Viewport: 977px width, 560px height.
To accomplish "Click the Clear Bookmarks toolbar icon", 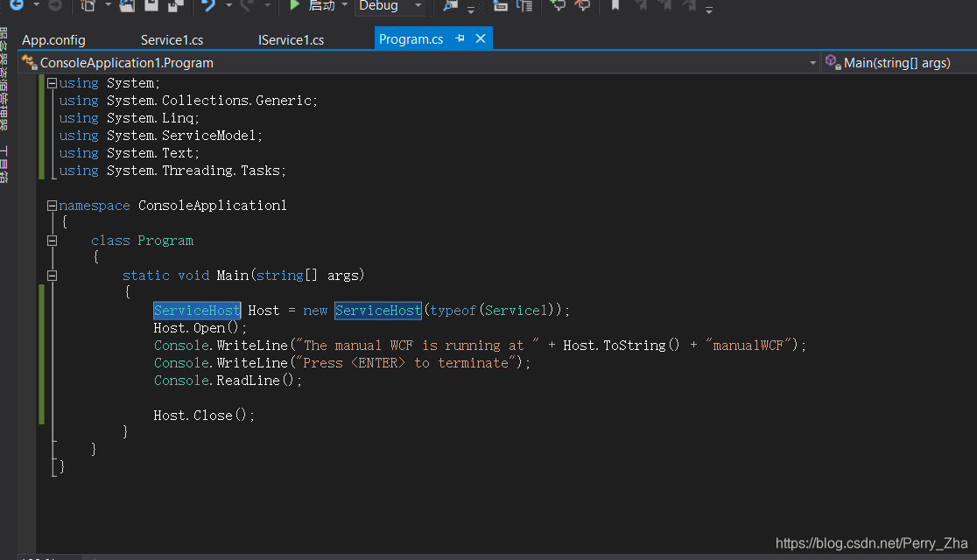I will tap(689, 5).
